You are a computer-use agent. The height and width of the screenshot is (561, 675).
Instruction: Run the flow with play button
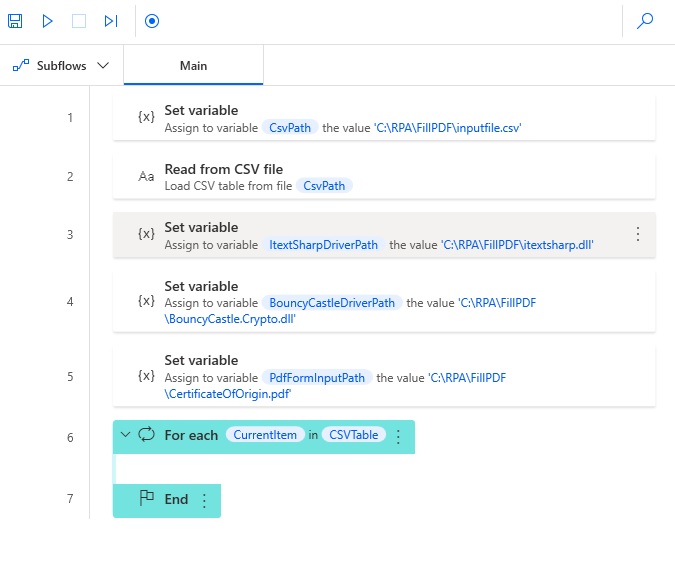point(47,21)
